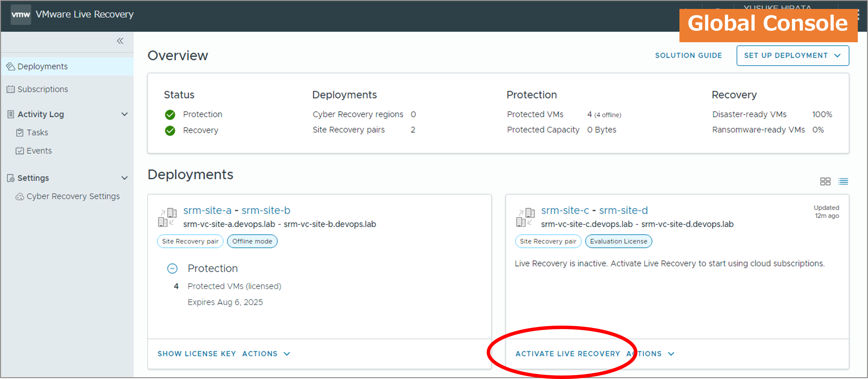Click the green Protection status check icon

click(170, 115)
